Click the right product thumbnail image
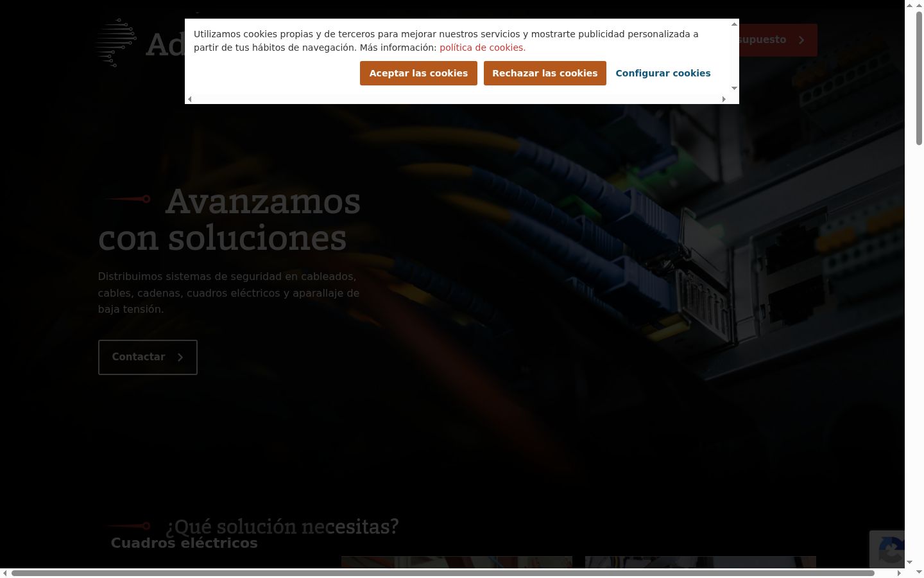924x578 pixels. click(x=701, y=562)
